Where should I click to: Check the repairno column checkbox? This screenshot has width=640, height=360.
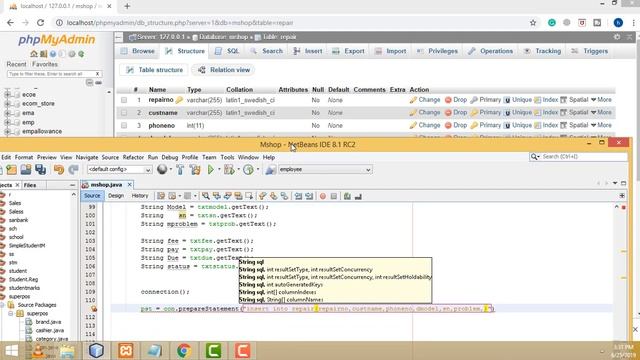click(x=124, y=100)
